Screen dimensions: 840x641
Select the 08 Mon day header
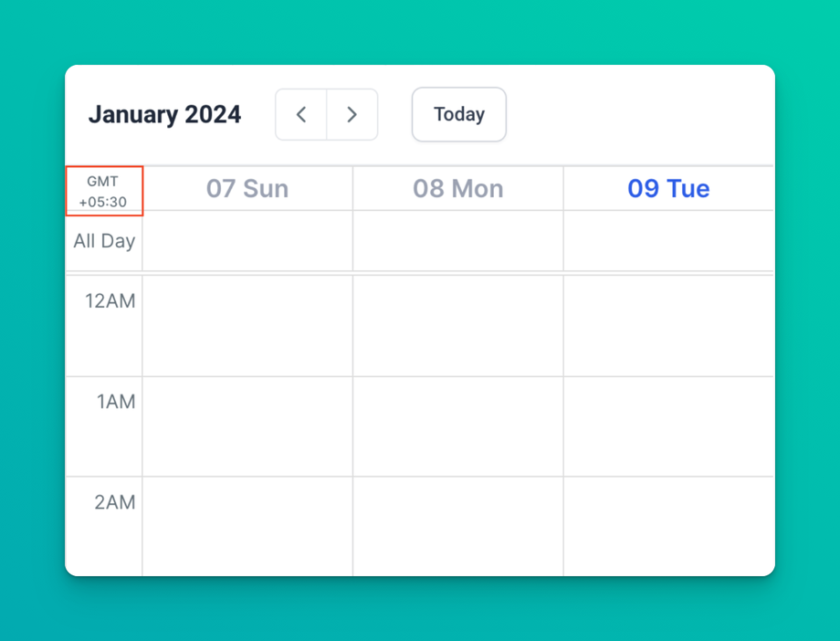[x=457, y=189]
